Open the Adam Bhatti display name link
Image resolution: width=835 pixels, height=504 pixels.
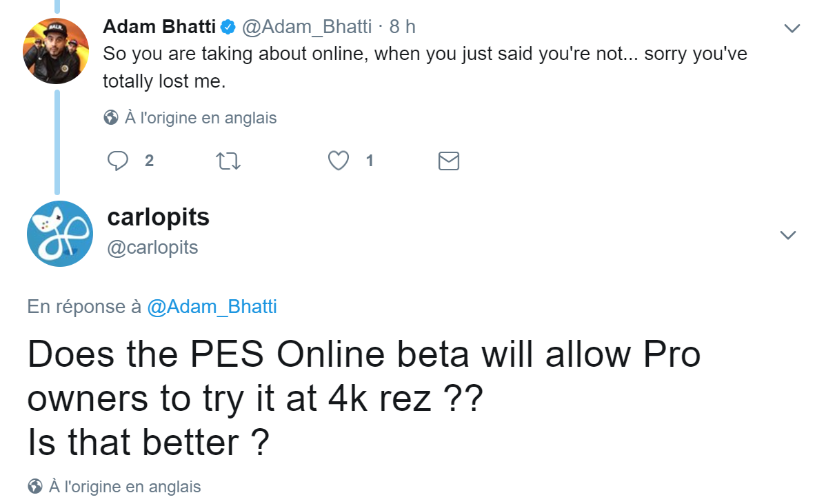(x=159, y=27)
